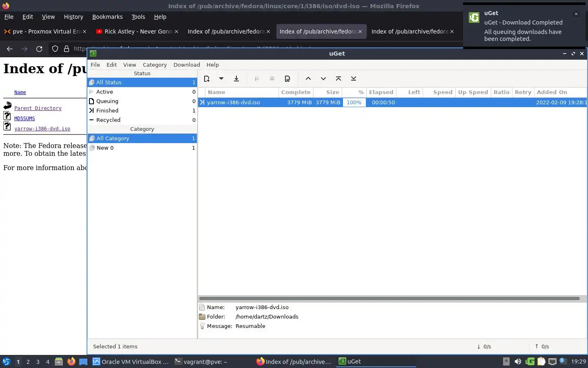
Task: Select Recycled status filter
Action: point(142,120)
